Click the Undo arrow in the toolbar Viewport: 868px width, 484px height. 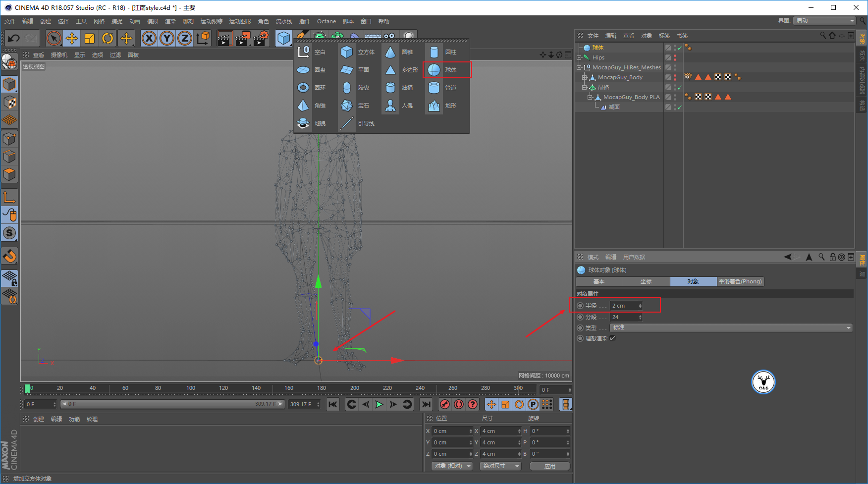coord(14,38)
